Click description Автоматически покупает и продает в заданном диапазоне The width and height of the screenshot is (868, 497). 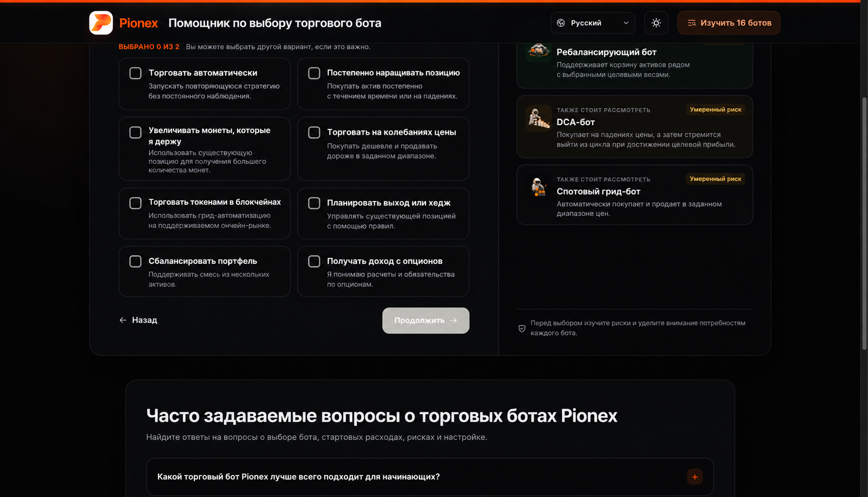tap(639, 208)
